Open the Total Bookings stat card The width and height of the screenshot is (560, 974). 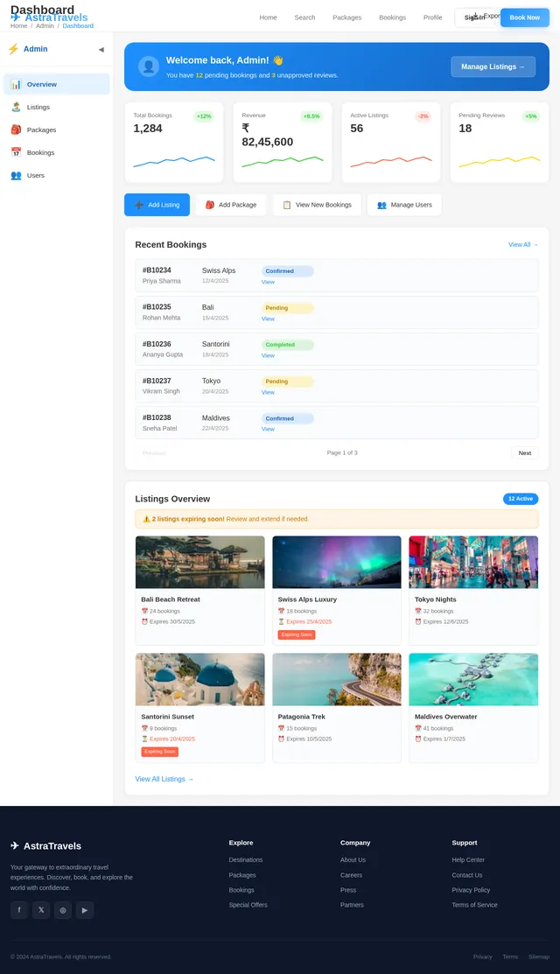pyautogui.click(x=174, y=143)
